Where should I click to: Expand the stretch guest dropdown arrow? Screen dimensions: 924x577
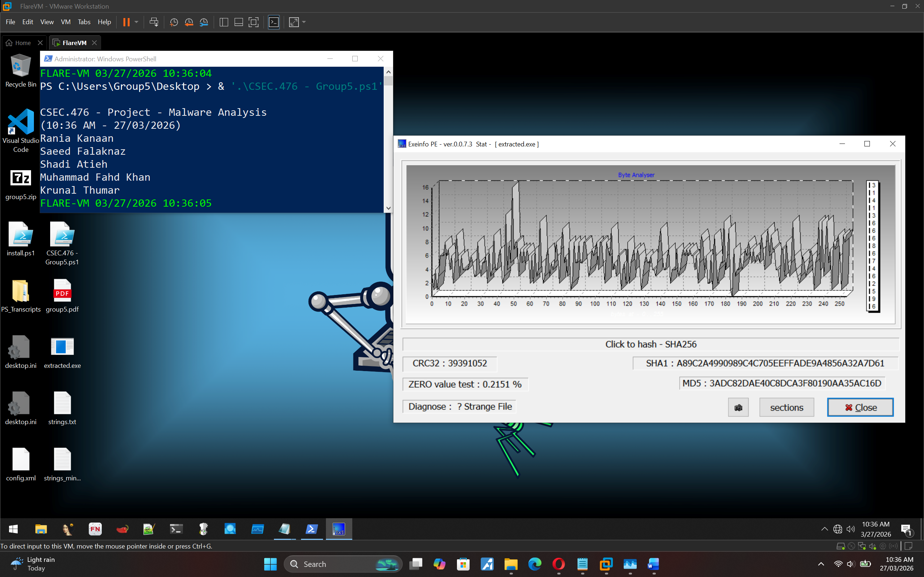tap(304, 22)
